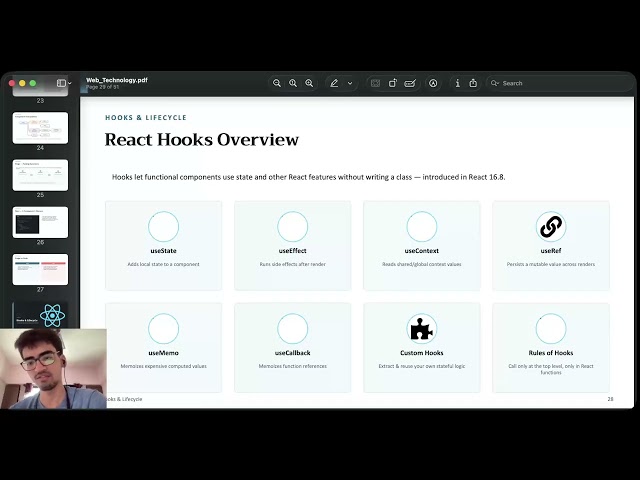
Task: Click the Share icon
Action: click(x=473, y=83)
